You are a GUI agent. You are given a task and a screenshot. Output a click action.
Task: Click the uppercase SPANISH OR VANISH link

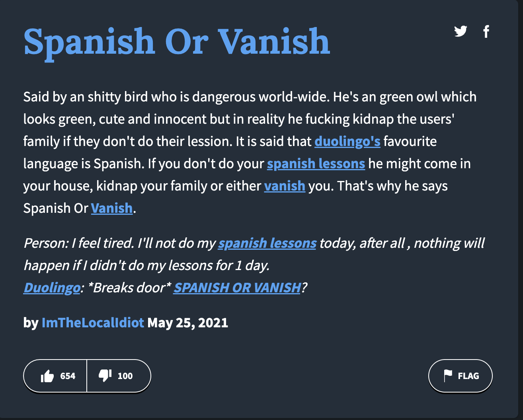pos(237,288)
